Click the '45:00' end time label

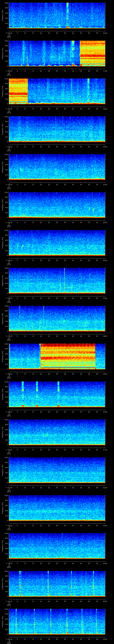point(105,601)
